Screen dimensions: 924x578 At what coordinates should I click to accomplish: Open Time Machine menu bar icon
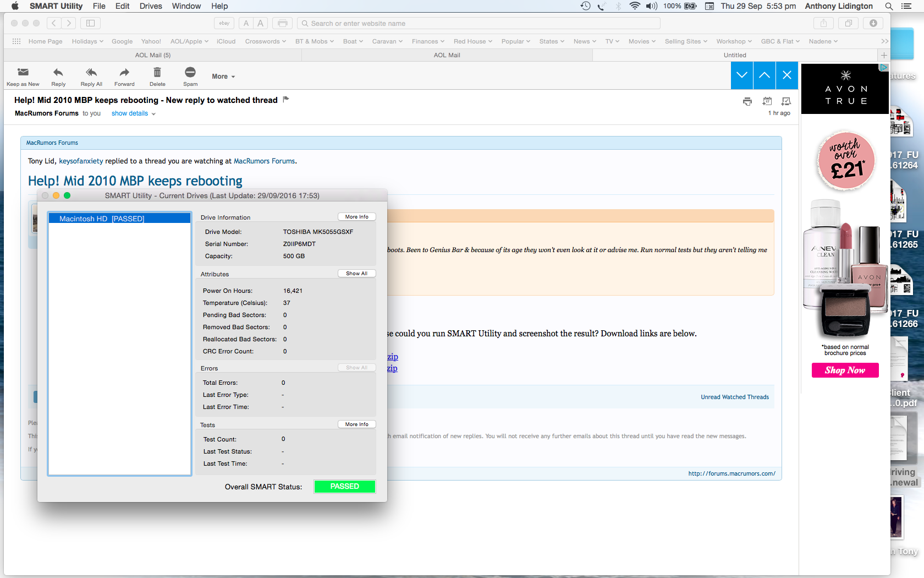585,6
